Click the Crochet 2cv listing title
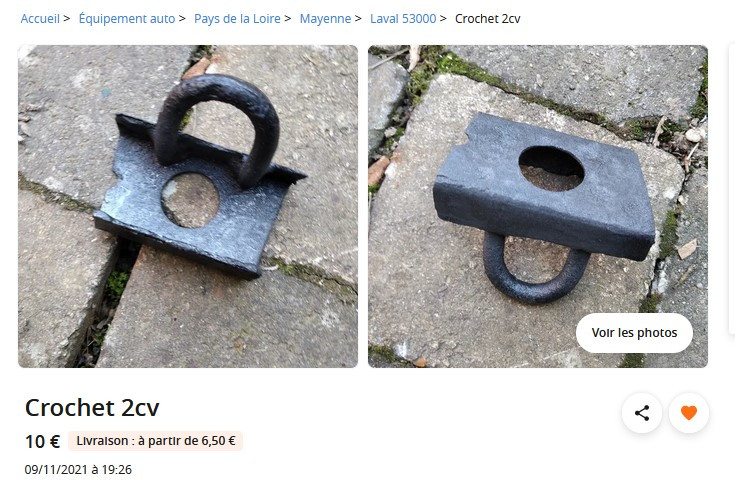Viewport: 735px width, 480px height. tap(92, 407)
